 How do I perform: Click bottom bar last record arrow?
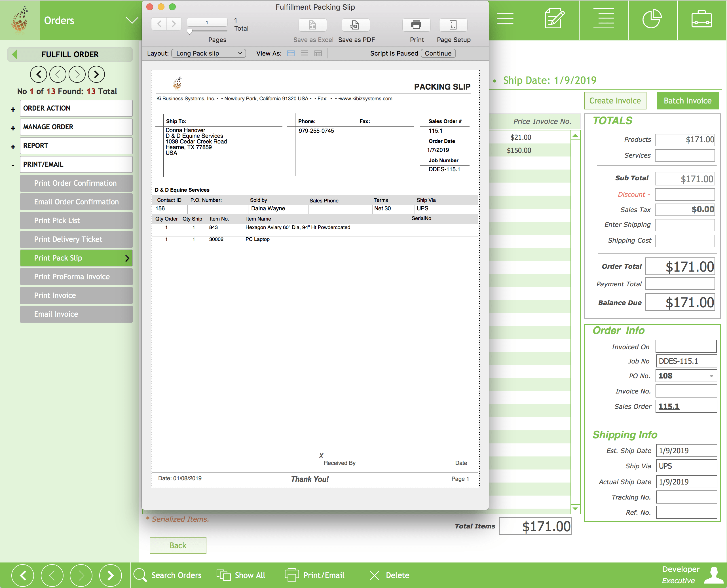pos(110,575)
